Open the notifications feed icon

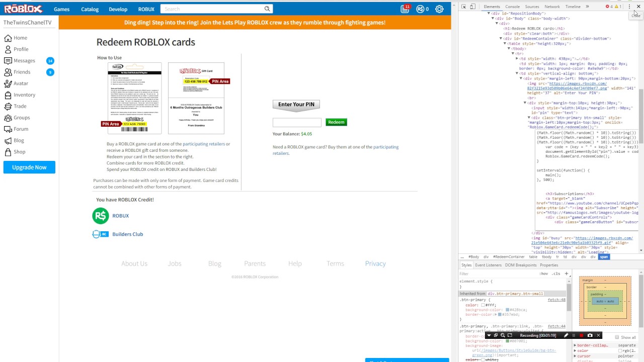(405, 9)
